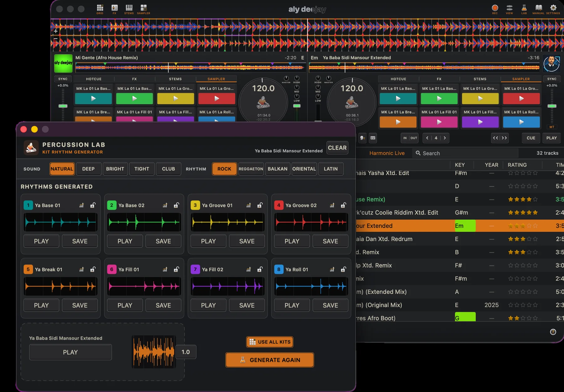
Task: Click the aly deejay cover art thumbnail
Action: tap(63, 63)
